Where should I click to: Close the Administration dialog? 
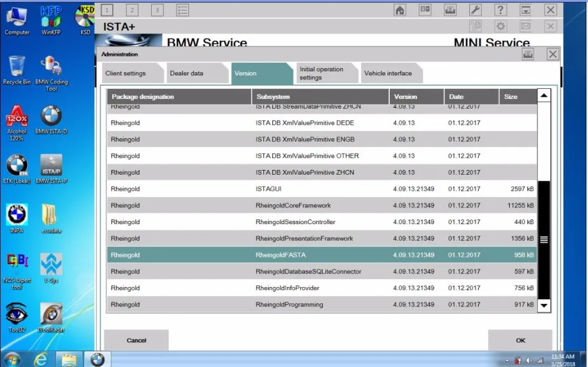click(x=553, y=54)
